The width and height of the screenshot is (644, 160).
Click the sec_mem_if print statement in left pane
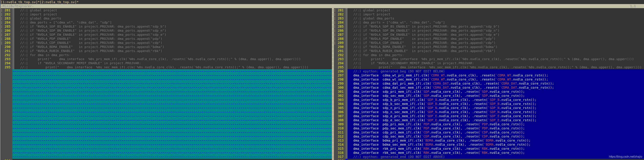(x=164, y=67)
